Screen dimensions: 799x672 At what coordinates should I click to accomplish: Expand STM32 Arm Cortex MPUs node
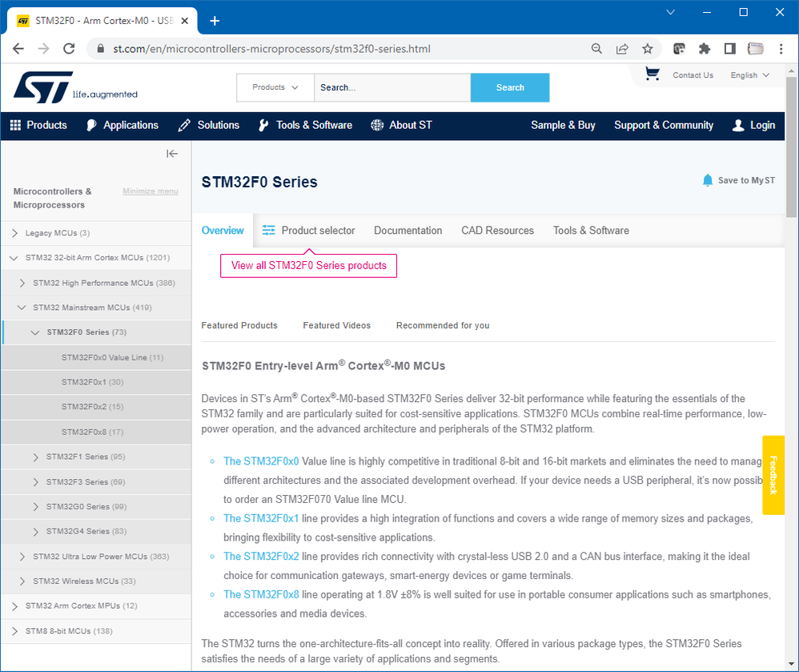(14, 606)
